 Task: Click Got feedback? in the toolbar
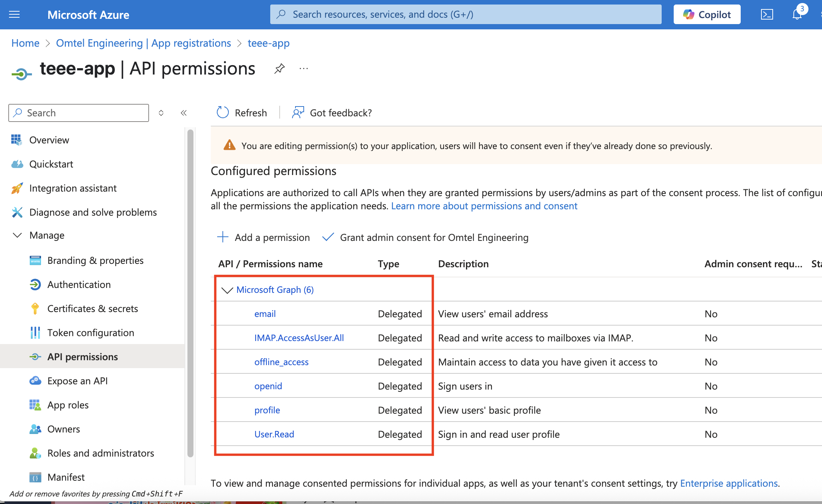point(332,113)
